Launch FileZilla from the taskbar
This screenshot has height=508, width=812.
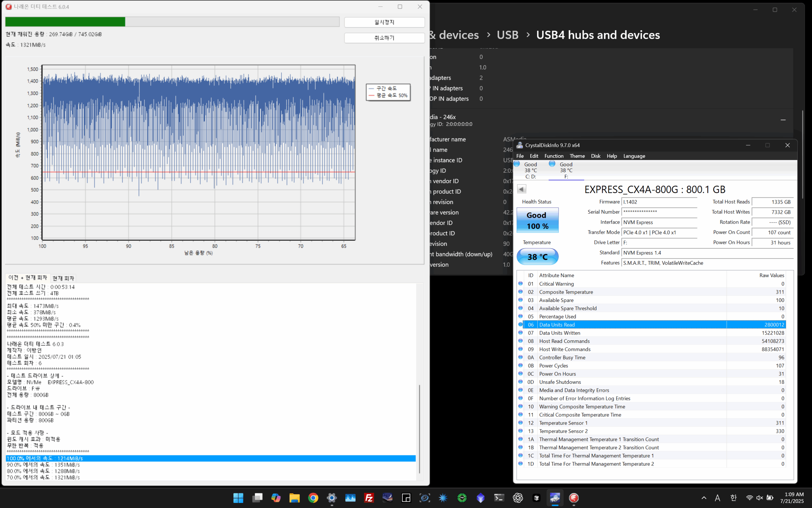369,498
